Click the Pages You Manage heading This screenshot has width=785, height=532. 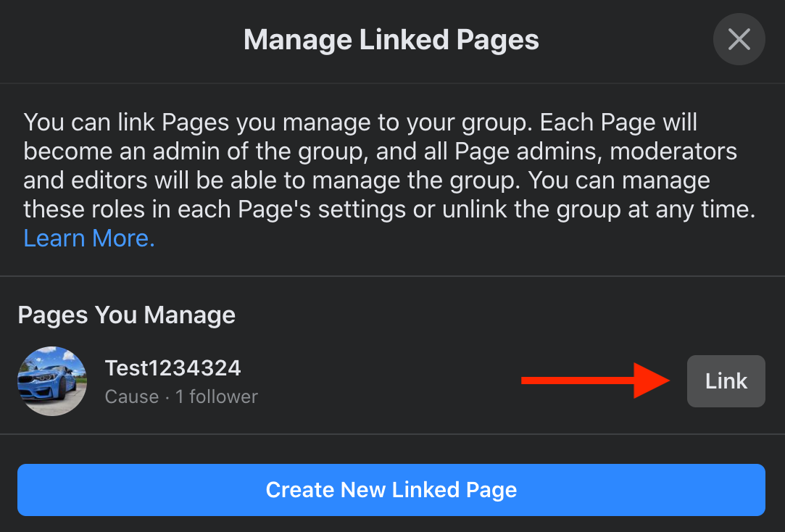[x=126, y=315]
